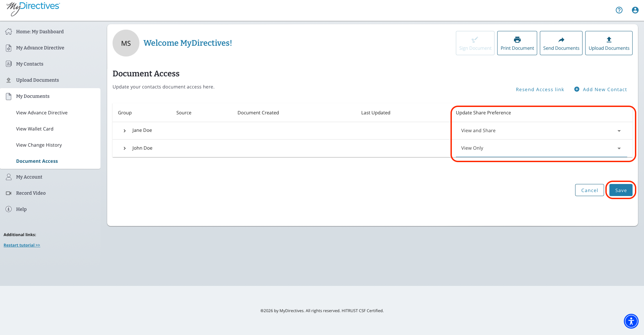This screenshot has height=335, width=644.
Task: Click the My Contacts sidebar icon
Action: click(x=9, y=64)
